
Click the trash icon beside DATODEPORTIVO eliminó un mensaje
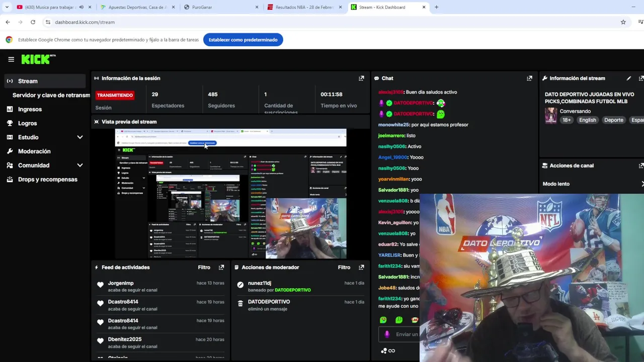[240, 304]
